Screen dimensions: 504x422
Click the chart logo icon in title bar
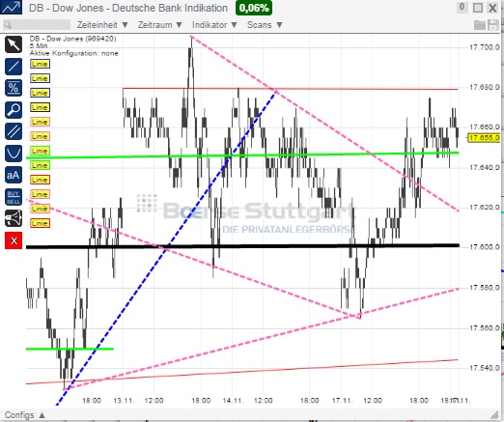tap(12, 7)
